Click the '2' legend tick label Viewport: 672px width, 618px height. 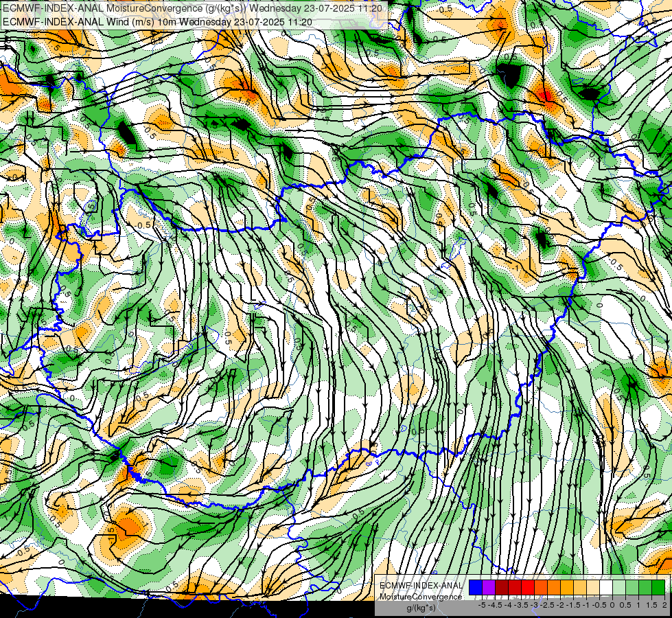664,605
